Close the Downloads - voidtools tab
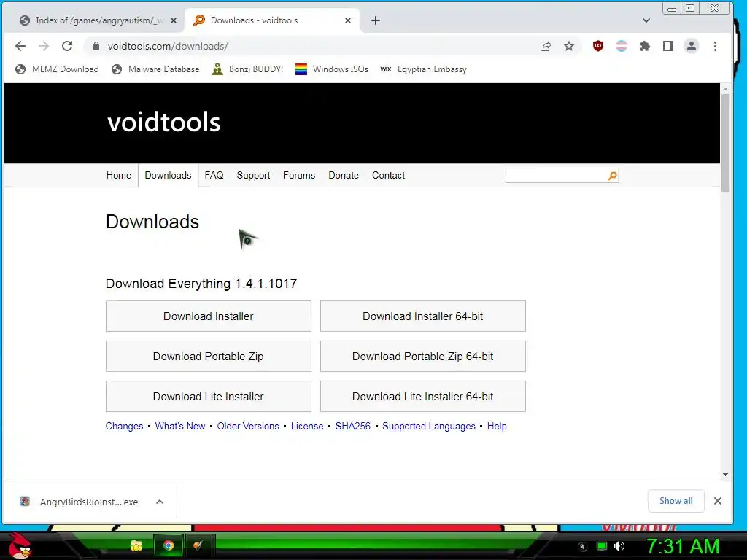Image resolution: width=747 pixels, height=560 pixels. pyautogui.click(x=348, y=20)
